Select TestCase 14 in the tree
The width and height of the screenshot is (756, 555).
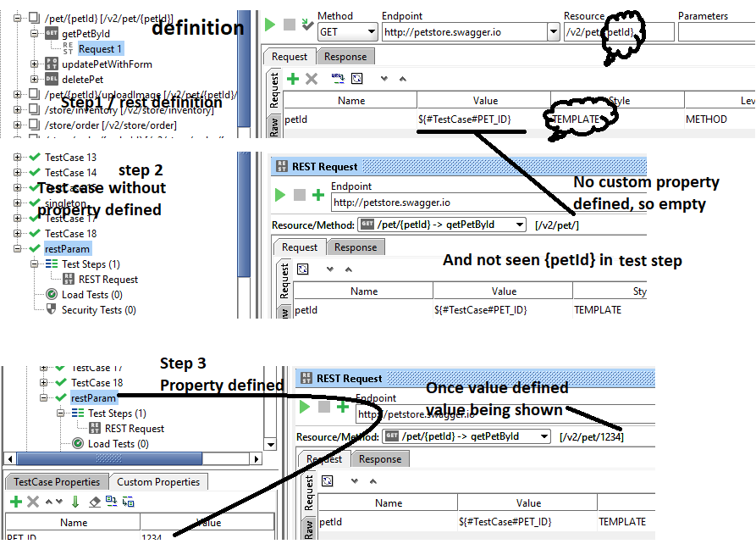pos(70,172)
